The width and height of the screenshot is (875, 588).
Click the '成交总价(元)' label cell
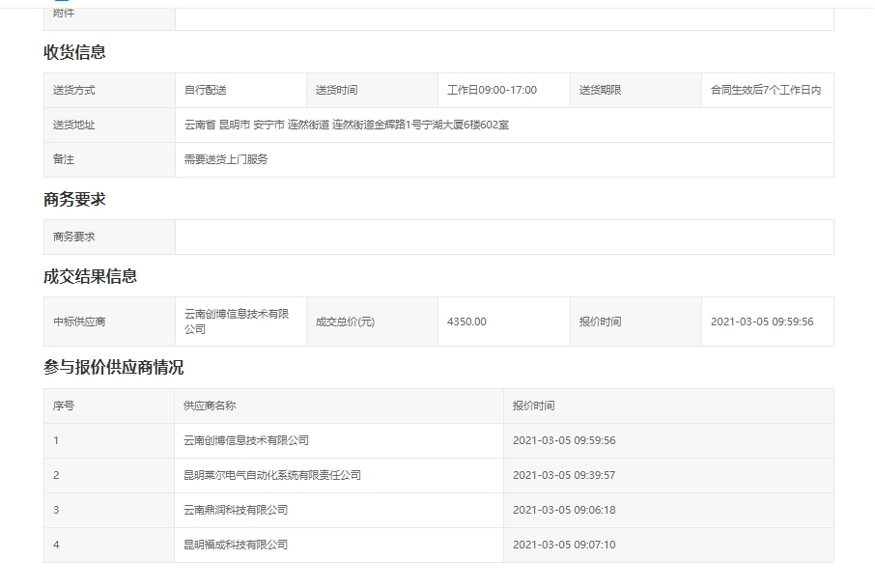tap(372, 322)
